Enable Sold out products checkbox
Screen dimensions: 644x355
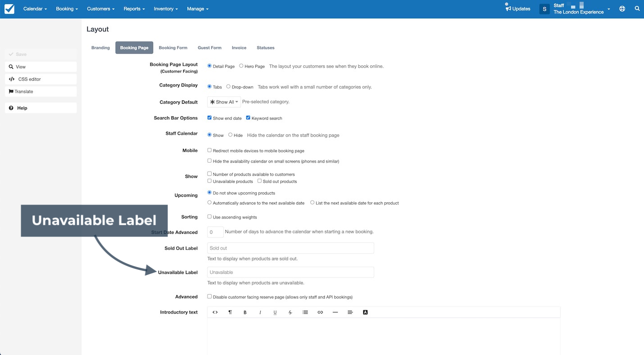point(259,181)
